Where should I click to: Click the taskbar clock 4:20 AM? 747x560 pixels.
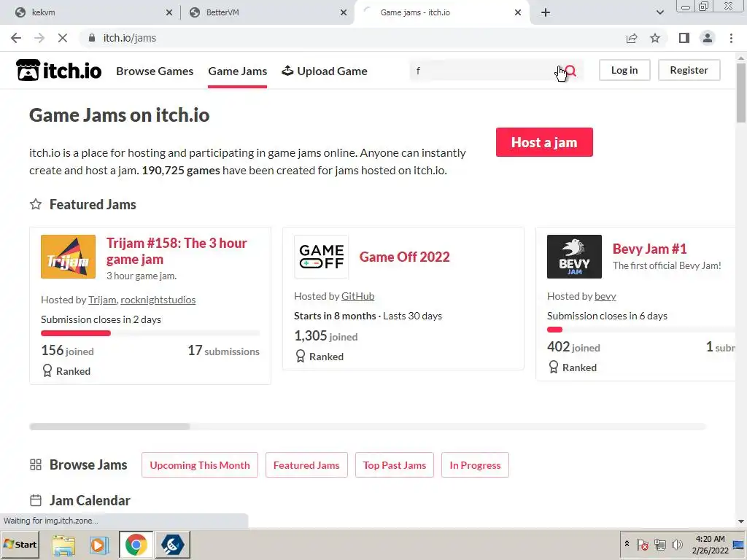tap(710, 539)
